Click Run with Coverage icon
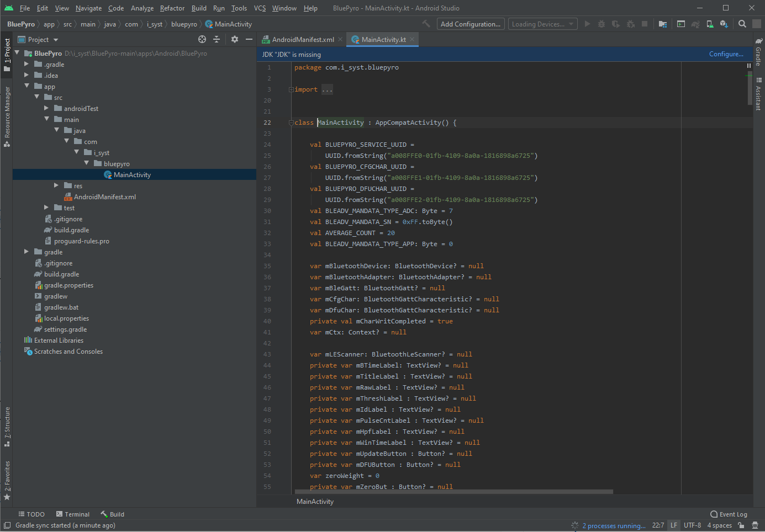Screen dimensions: 765x532 pos(616,24)
